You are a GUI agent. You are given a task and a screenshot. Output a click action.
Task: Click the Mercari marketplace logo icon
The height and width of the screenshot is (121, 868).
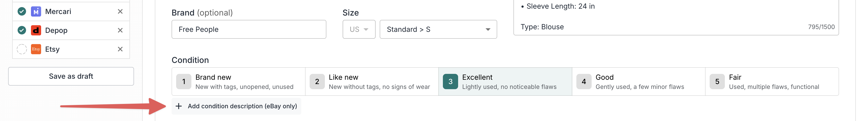coord(36,11)
